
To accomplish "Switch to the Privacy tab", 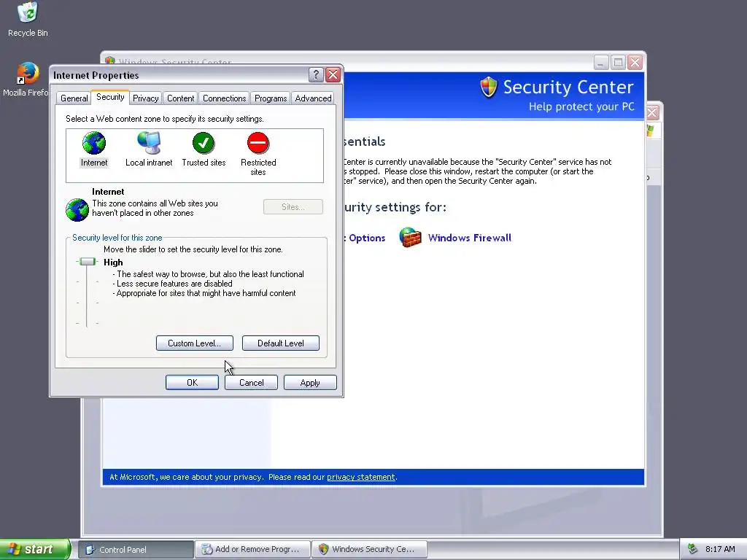I will coord(145,98).
